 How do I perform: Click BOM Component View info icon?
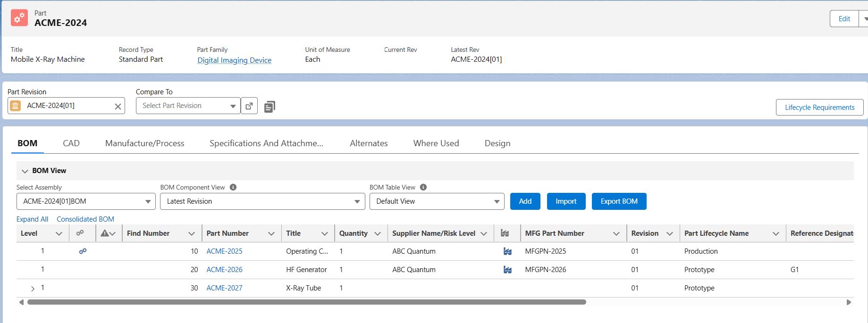pos(233,187)
